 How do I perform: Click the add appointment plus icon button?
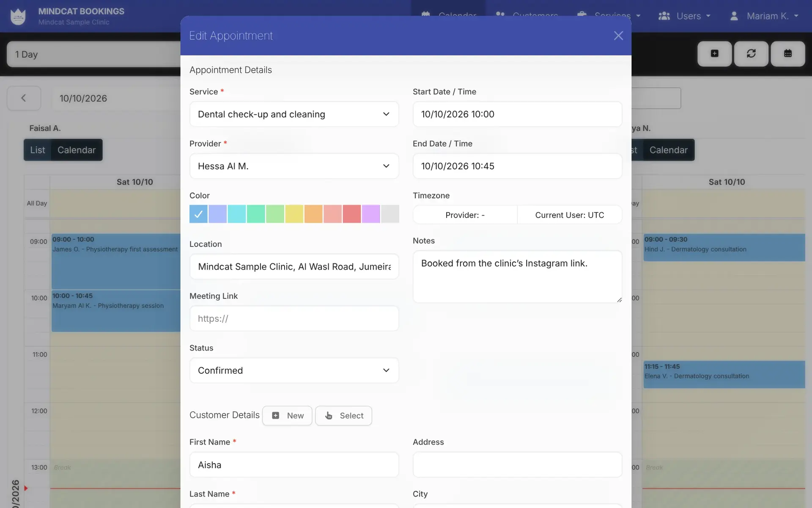point(714,54)
